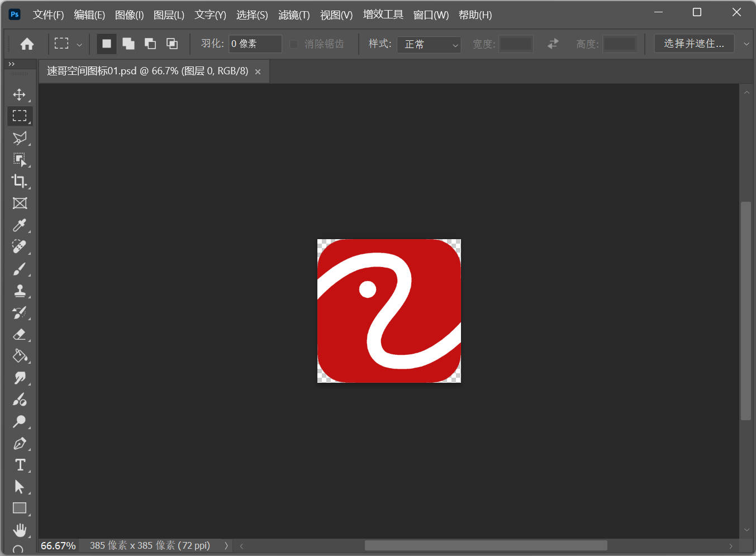The height and width of the screenshot is (556, 756).
Task: Select the Spot Healing Brush tool
Action: coord(20,246)
